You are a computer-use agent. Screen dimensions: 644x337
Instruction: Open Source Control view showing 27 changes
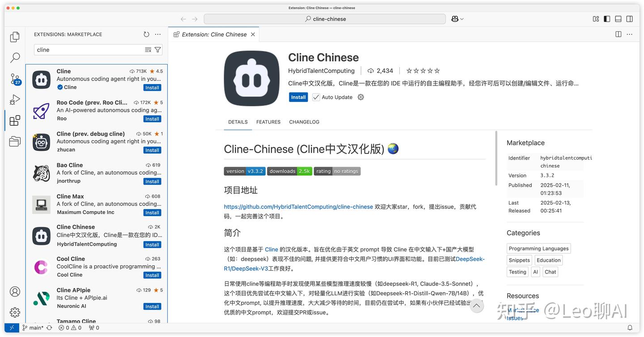(x=15, y=79)
